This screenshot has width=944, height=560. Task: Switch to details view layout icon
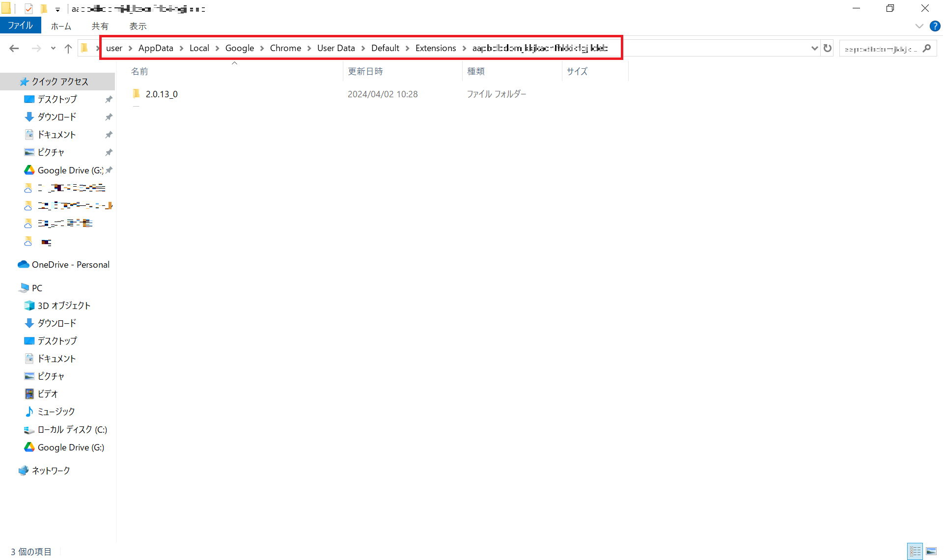(915, 551)
